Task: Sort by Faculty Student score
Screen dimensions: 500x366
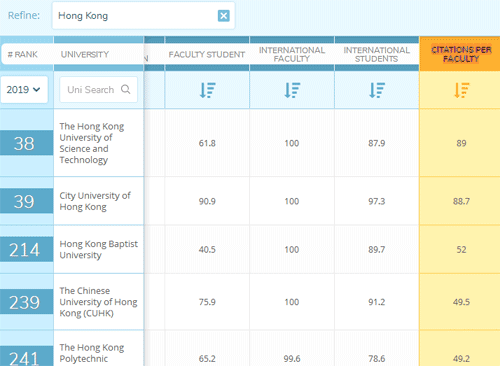Action: pyautogui.click(x=207, y=90)
